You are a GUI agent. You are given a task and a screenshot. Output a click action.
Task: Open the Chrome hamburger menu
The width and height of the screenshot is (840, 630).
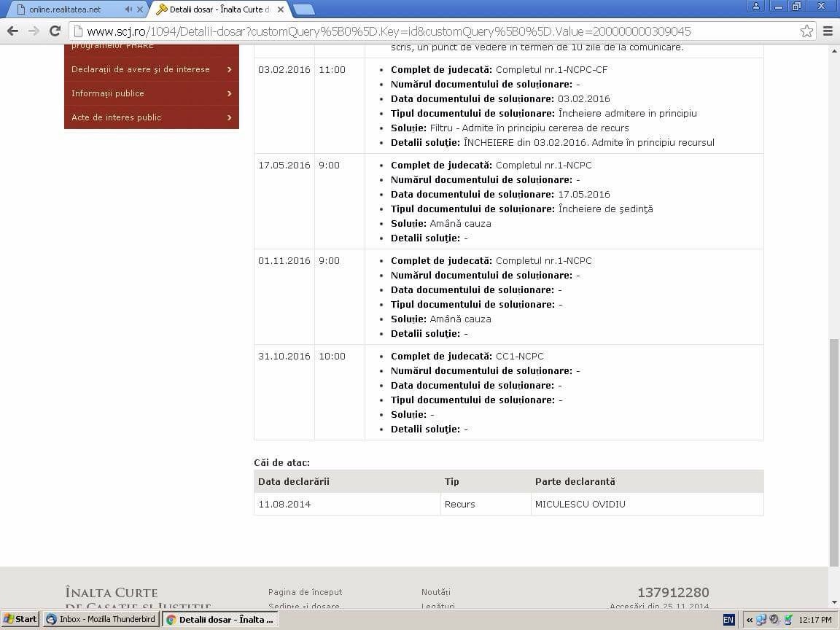point(828,31)
